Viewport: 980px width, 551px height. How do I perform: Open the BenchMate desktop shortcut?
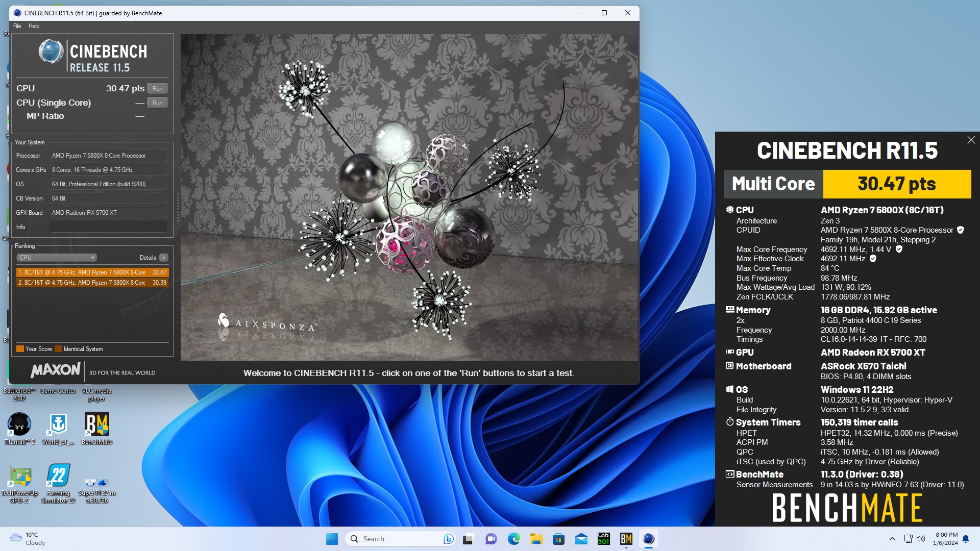97,429
